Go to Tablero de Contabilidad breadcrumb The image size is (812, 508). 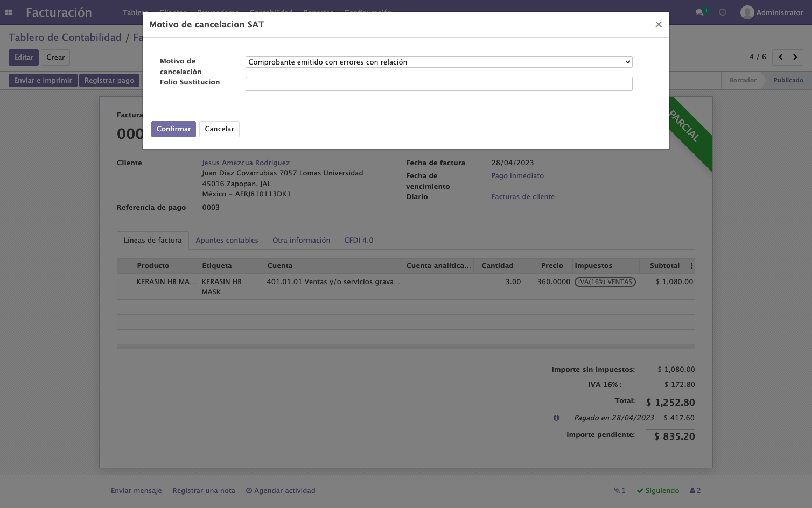coord(65,38)
